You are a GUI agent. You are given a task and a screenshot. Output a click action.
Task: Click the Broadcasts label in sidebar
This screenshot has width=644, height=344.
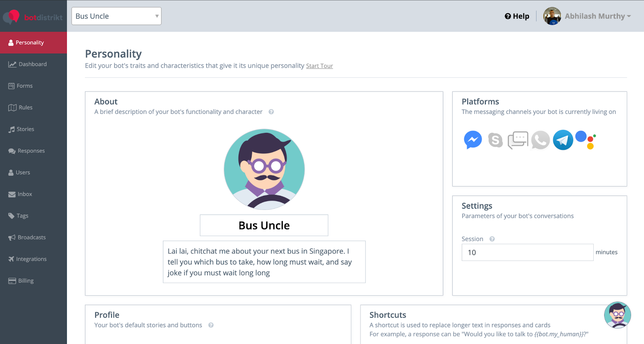[32, 237]
